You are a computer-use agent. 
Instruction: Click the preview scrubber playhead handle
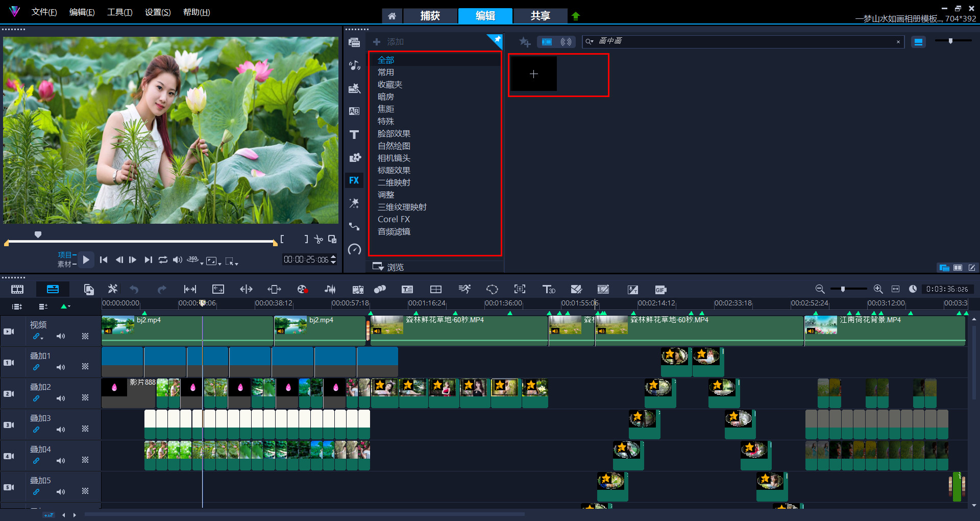point(38,234)
